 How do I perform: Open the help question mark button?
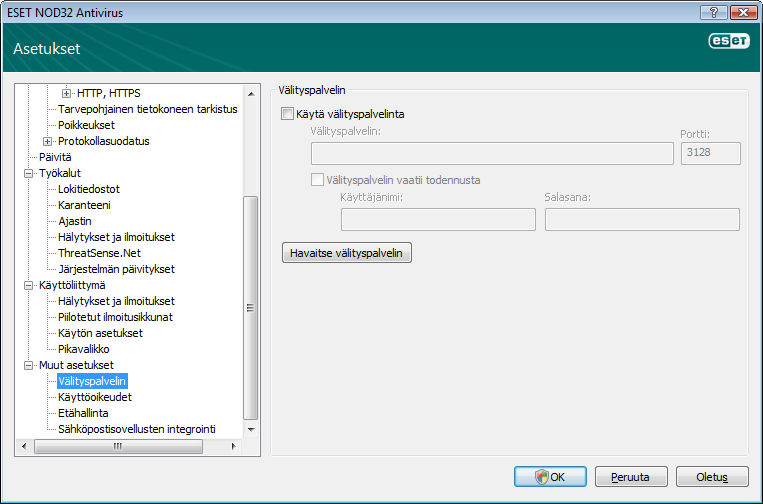713,12
